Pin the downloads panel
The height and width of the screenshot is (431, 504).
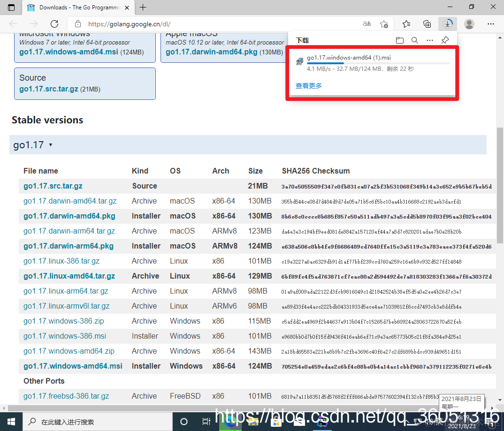pyautogui.click(x=445, y=40)
